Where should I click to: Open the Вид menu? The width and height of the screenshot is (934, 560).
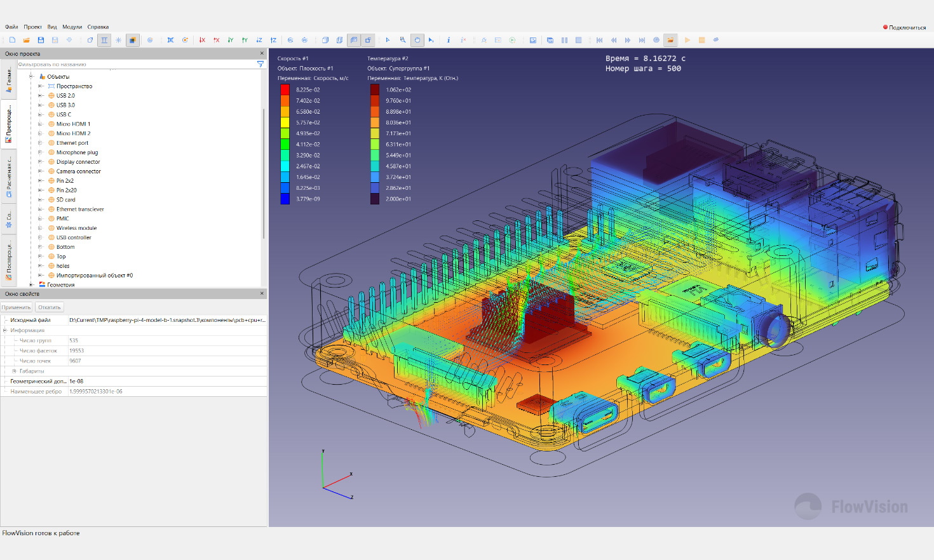(x=52, y=27)
